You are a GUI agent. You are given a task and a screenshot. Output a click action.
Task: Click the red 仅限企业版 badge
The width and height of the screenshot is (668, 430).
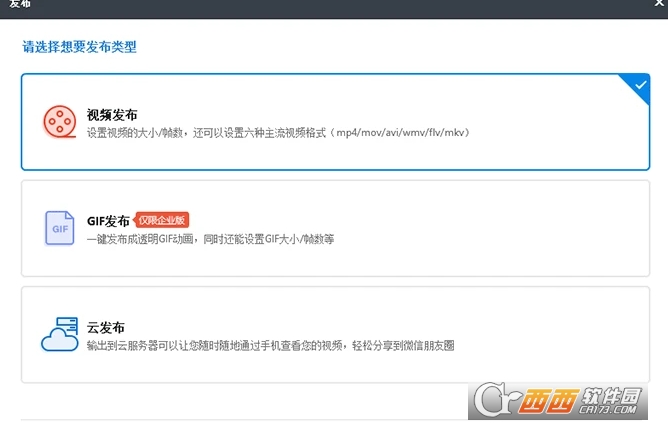coord(162,220)
